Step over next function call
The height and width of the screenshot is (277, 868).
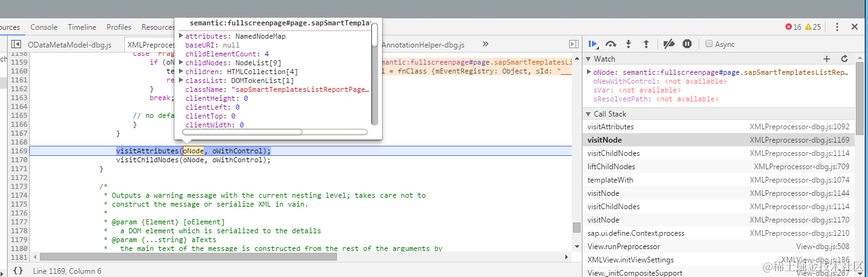pyautogui.click(x=611, y=44)
